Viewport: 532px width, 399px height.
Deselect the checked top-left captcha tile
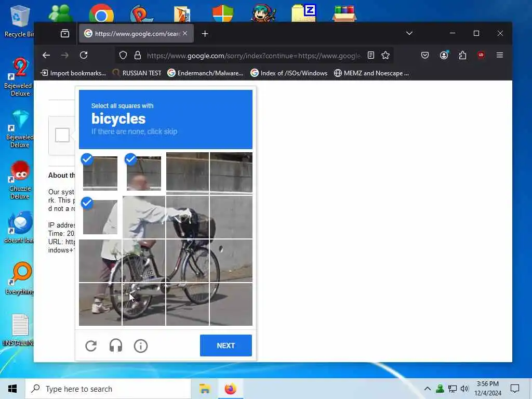coord(100,173)
